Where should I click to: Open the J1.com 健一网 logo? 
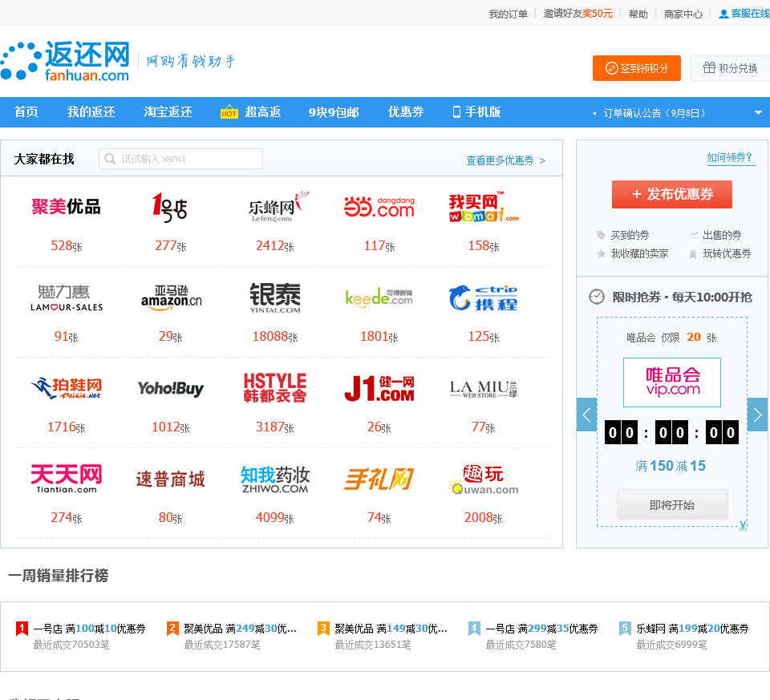379,388
